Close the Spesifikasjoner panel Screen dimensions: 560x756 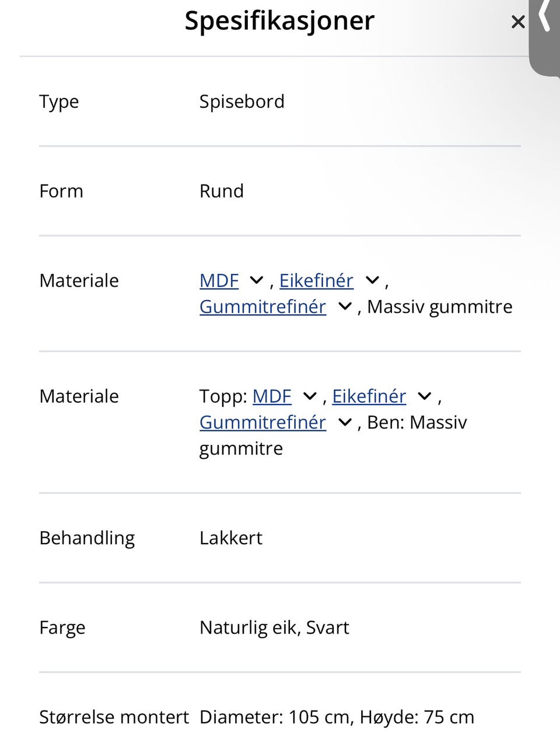[517, 22]
